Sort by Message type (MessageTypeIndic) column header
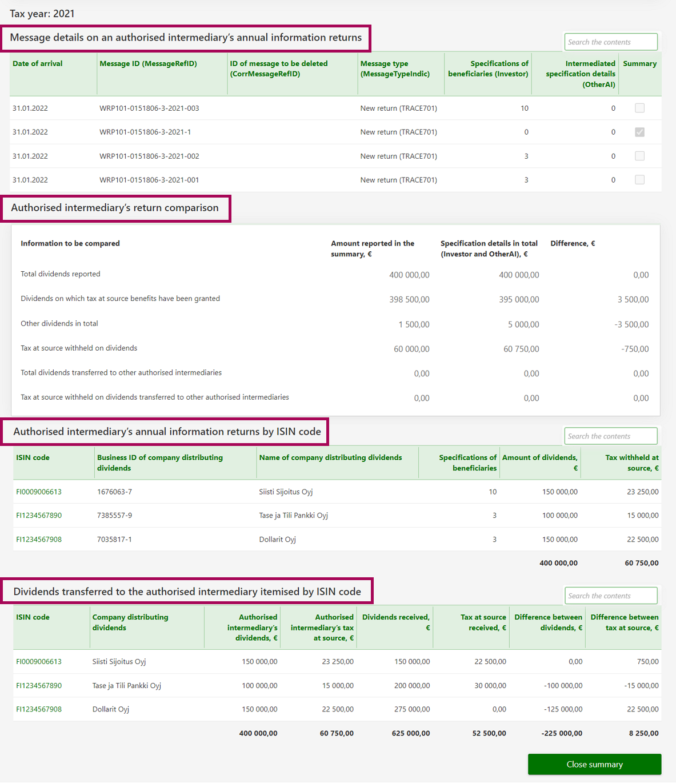Viewport: 676px width, 784px height. (x=395, y=69)
